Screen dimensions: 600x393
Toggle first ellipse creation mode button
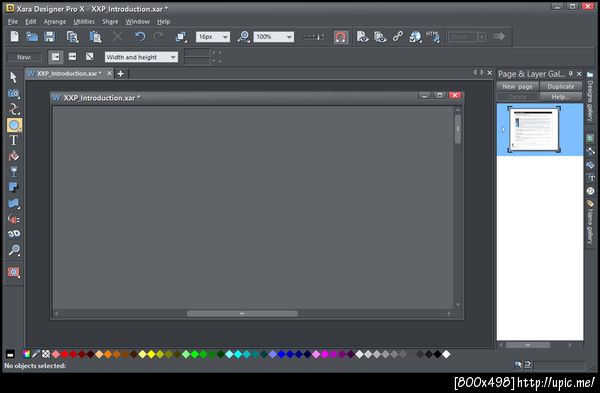coord(55,57)
